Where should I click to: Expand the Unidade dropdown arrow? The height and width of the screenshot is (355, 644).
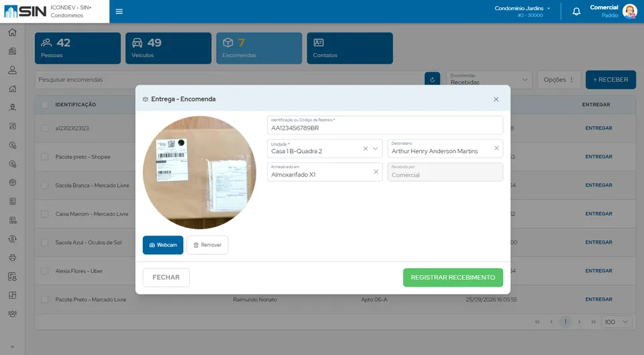pyautogui.click(x=375, y=149)
